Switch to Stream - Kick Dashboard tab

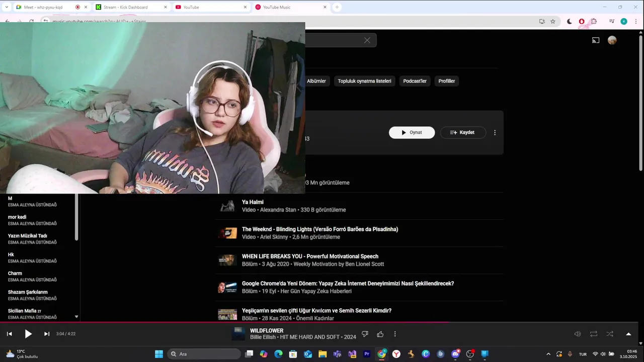coord(126,7)
